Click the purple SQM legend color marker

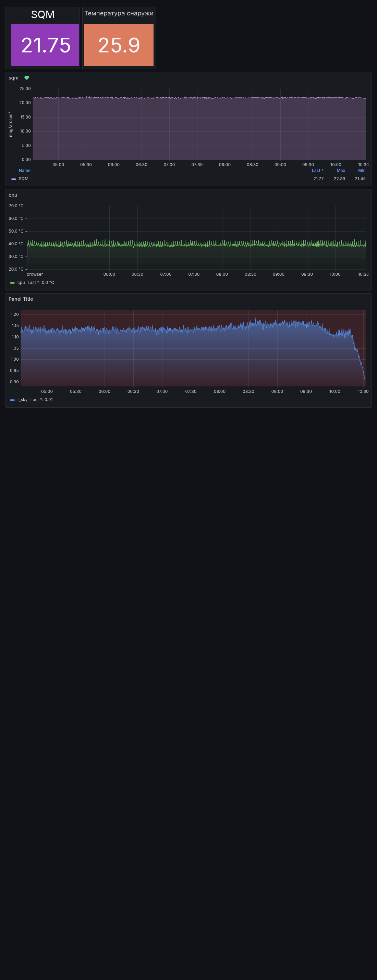(x=14, y=179)
